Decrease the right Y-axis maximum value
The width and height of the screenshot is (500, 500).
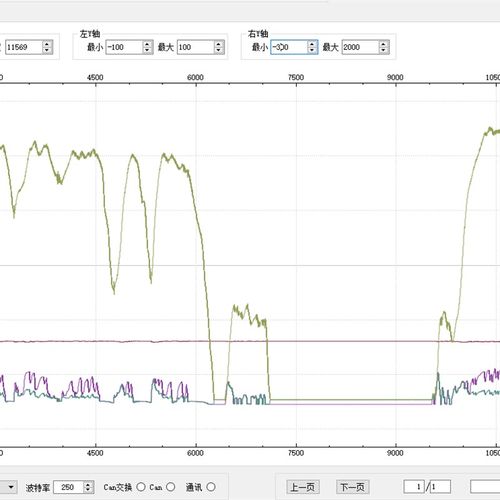[384, 50]
